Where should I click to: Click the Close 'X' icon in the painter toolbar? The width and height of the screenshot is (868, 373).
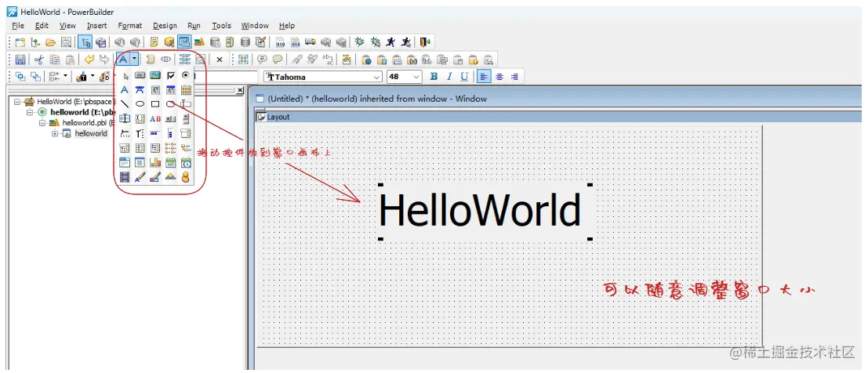click(220, 60)
